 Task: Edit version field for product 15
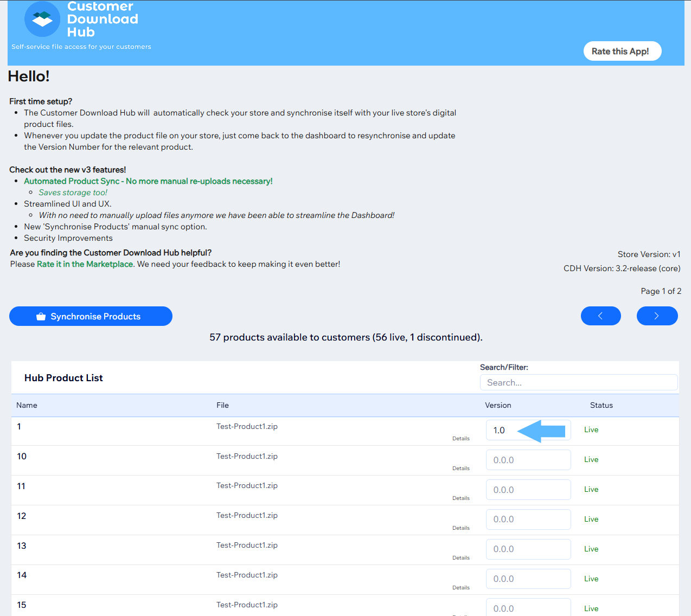(528, 607)
